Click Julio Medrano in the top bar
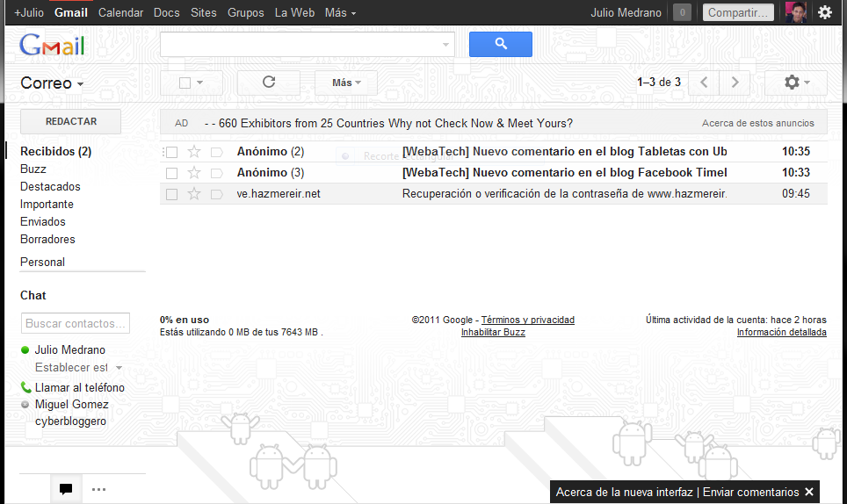 (626, 12)
